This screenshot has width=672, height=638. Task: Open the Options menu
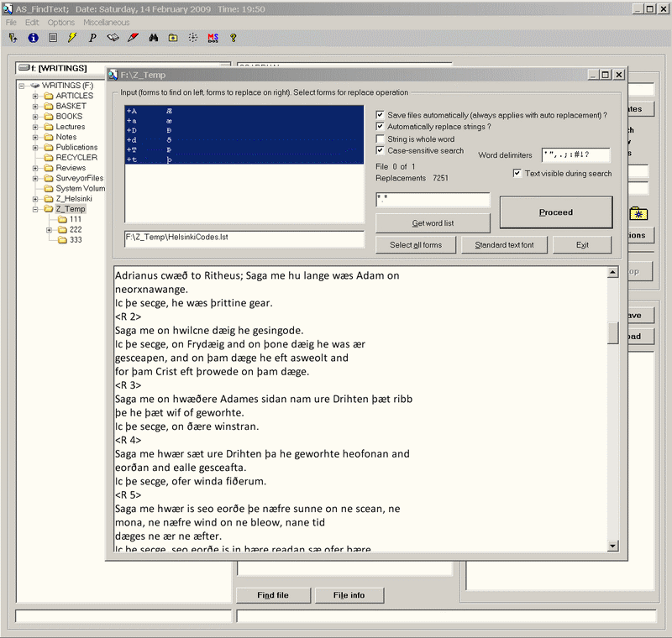tap(60, 23)
